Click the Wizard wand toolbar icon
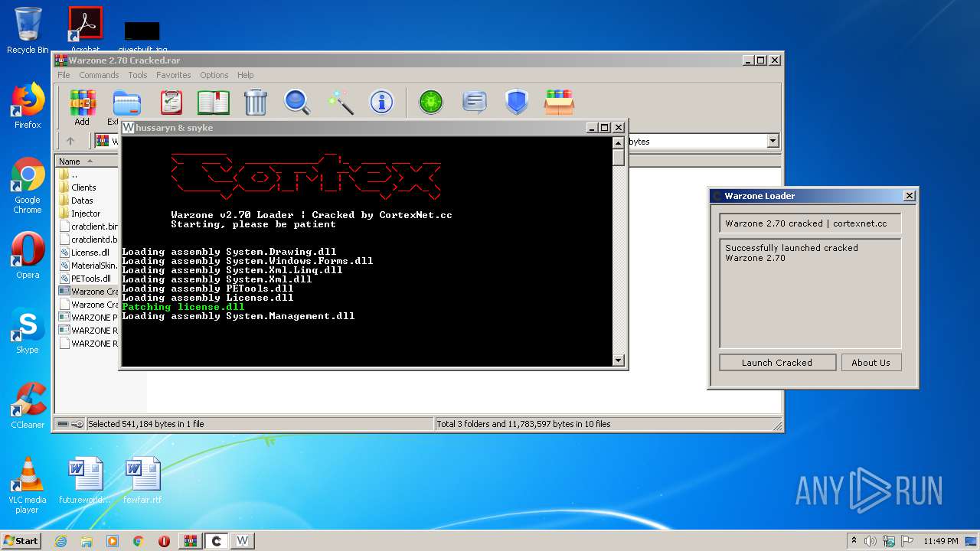 click(x=340, y=102)
